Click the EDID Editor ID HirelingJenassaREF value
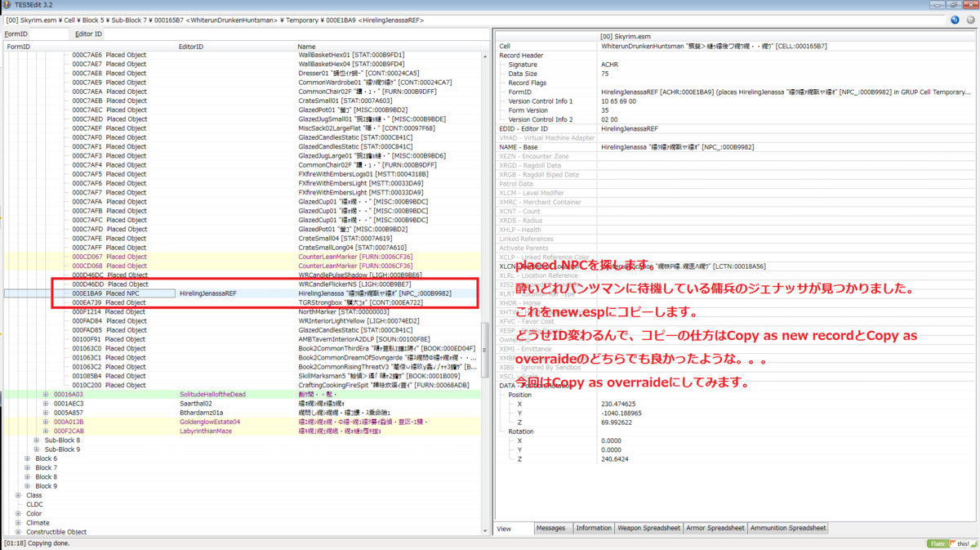 click(630, 128)
